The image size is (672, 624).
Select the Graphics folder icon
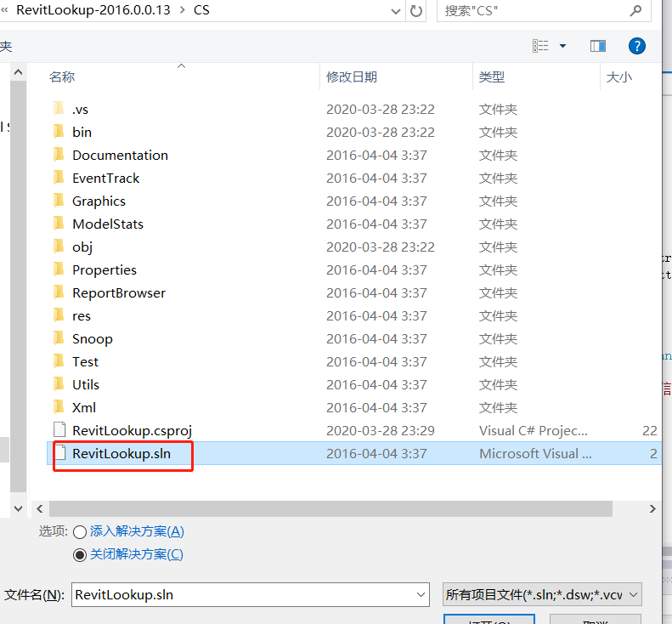59,201
